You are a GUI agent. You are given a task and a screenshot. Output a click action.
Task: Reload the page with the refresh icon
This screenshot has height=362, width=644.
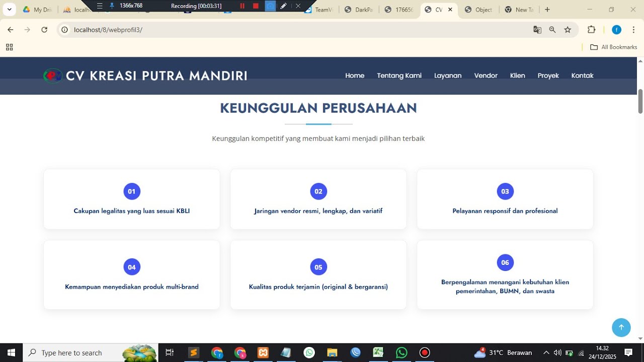44,30
